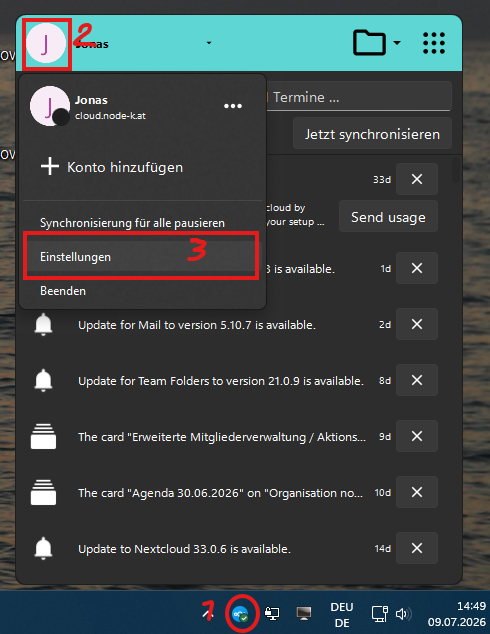The image size is (490, 634).
Task: Click bell icon beside Nextcloud 33.0.6 update
Action: coord(43,549)
